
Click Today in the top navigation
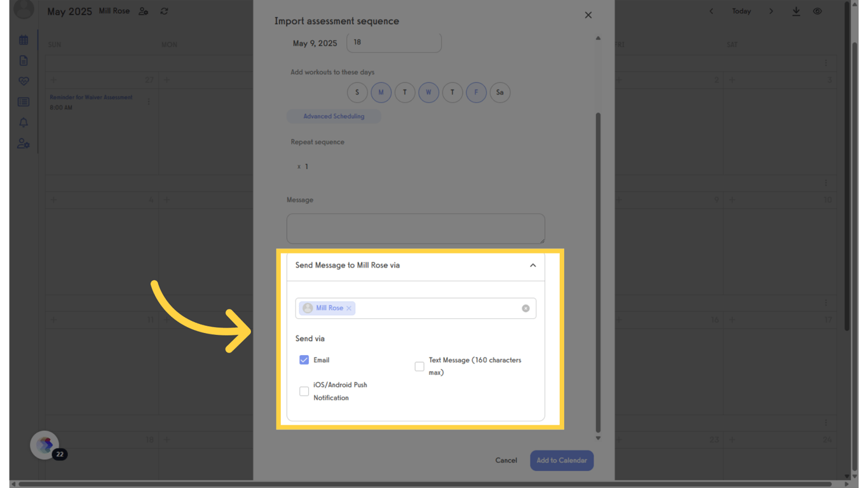741,11
